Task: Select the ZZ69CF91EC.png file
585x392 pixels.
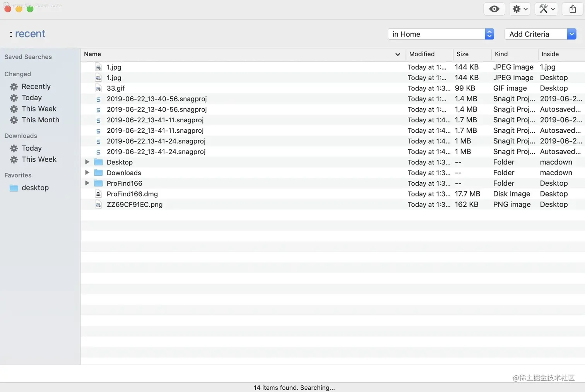Action: click(333, 204)
